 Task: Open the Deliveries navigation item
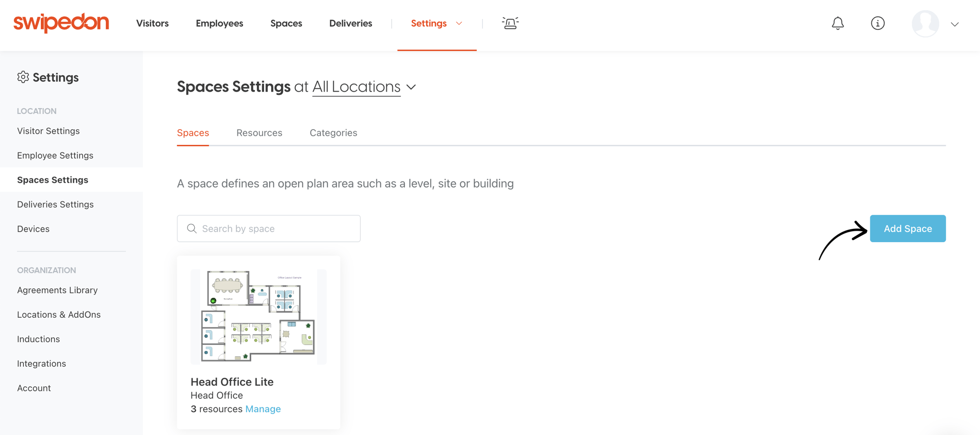click(350, 23)
